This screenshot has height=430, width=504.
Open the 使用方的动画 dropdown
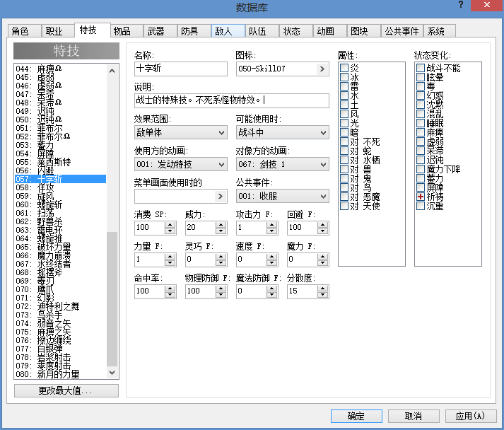click(181, 164)
